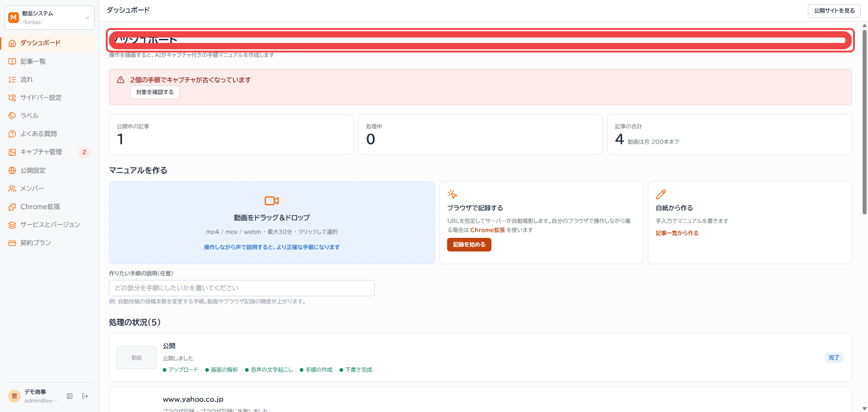
Task: Go to 記事一覧 menu item
Action: point(50,62)
